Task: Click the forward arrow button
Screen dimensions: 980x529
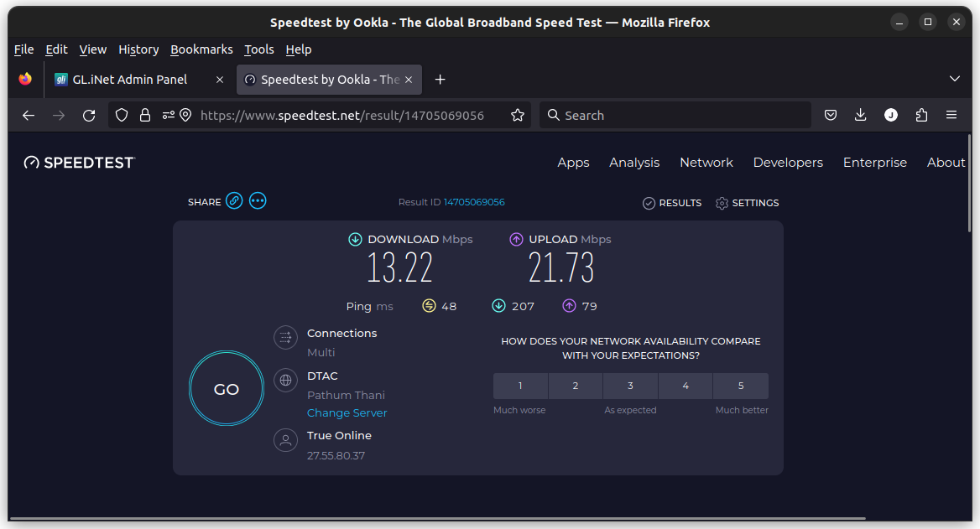Action: point(59,116)
